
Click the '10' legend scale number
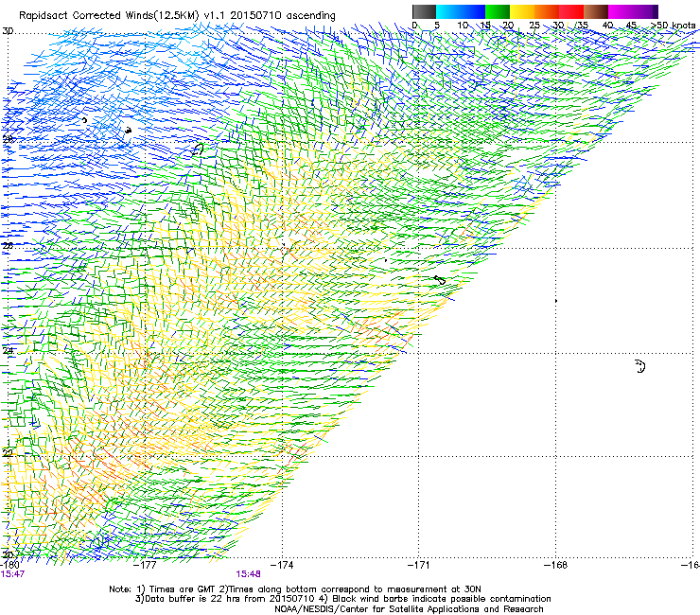tap(463, 26)
